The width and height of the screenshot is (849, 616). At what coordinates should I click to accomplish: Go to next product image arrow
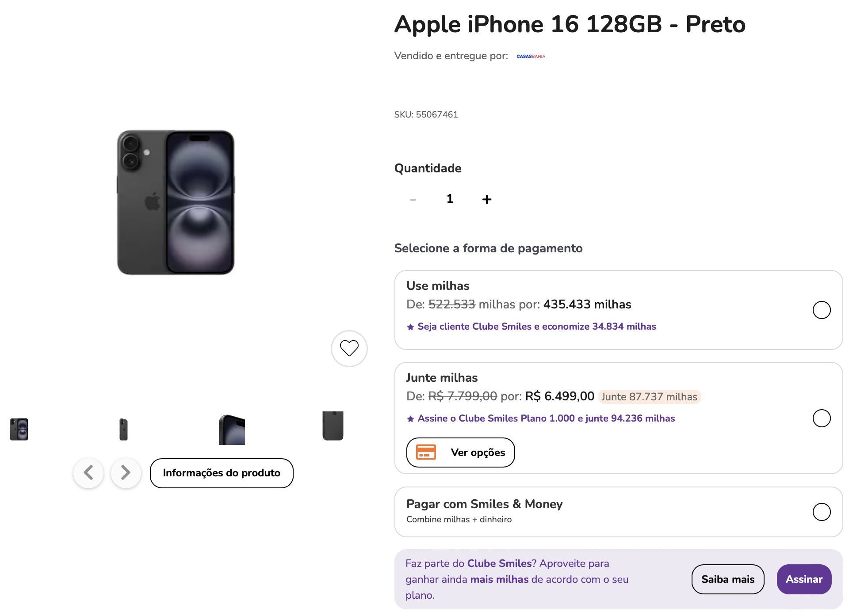coord(126,472)
